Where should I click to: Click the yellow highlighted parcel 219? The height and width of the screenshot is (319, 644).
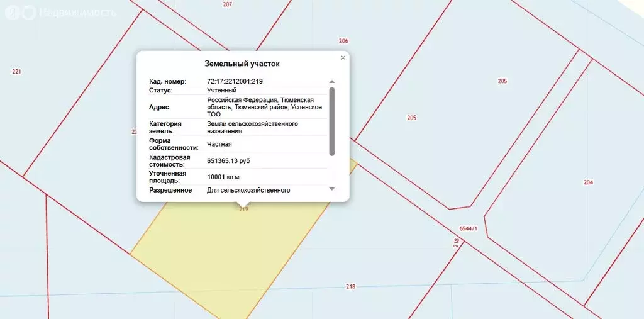click(x=233, y=252)
